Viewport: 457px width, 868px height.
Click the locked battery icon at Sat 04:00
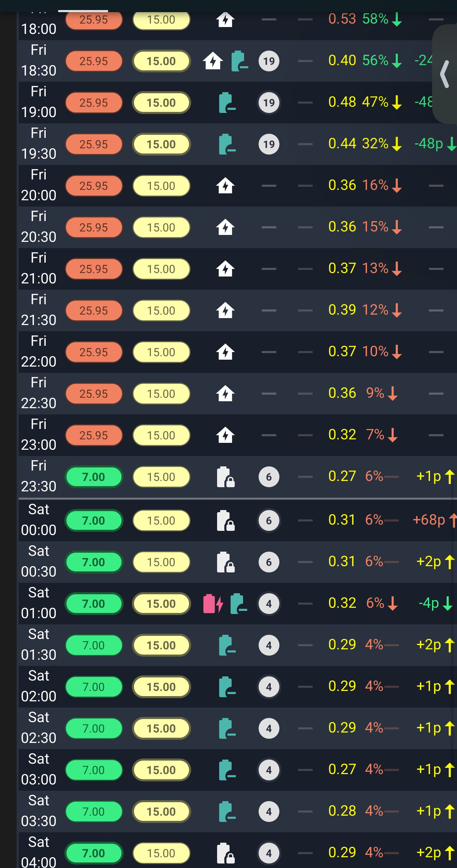tap(226, 853)
